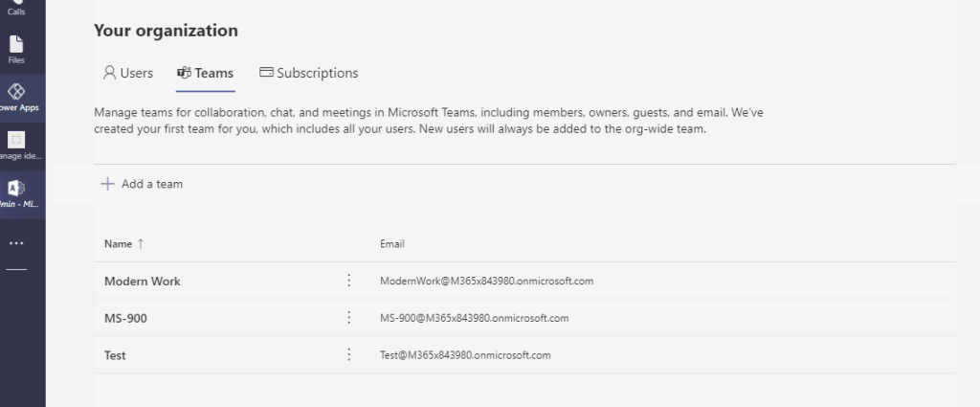Sort the list by Name column header
This screenshot has height=407, width=980.
pyautogui.click(x=119, y=244)
